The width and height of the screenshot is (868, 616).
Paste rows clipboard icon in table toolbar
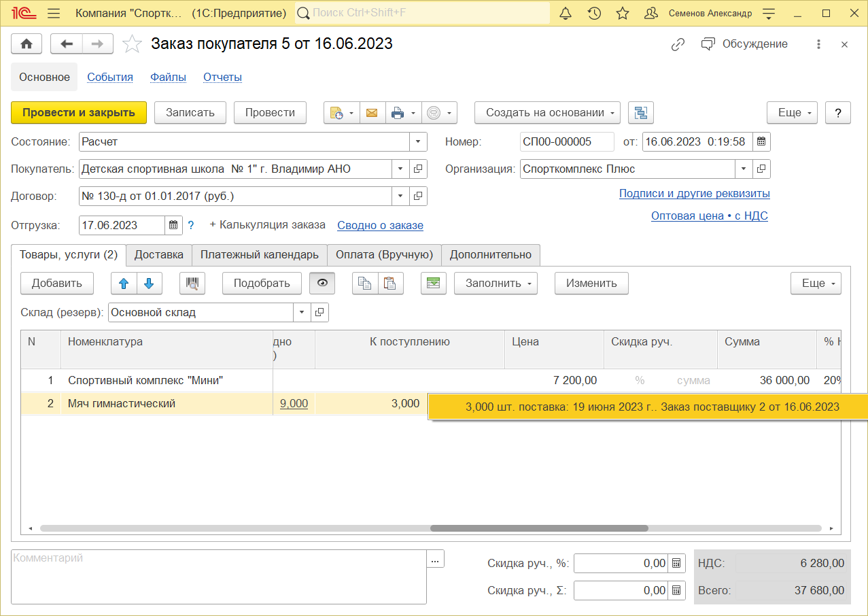391,284
